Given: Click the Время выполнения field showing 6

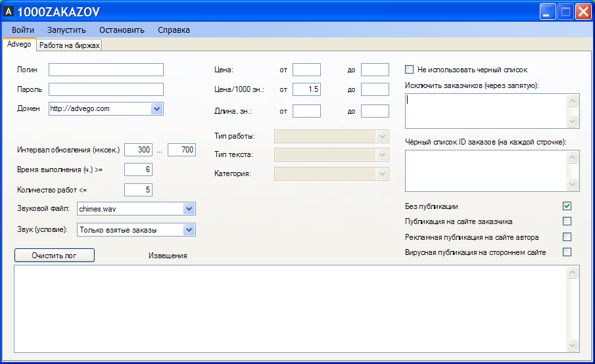Looking at the screenshot, I should (138, 170).
